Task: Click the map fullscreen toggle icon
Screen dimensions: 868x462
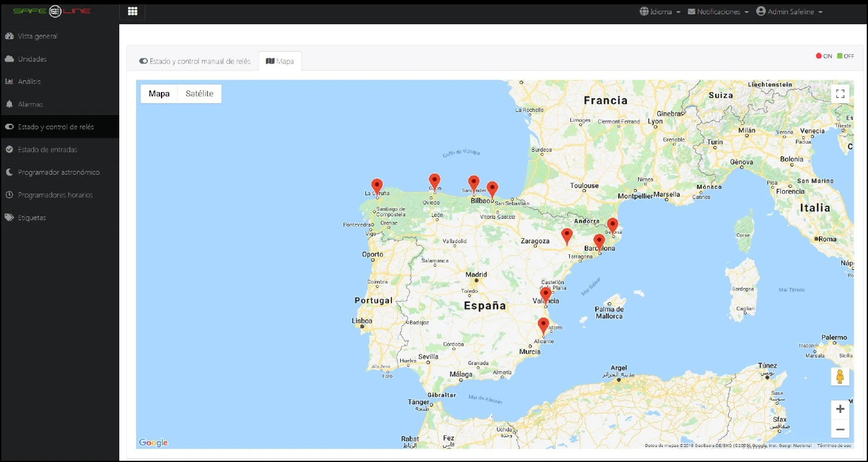Action: coord(840,94)
